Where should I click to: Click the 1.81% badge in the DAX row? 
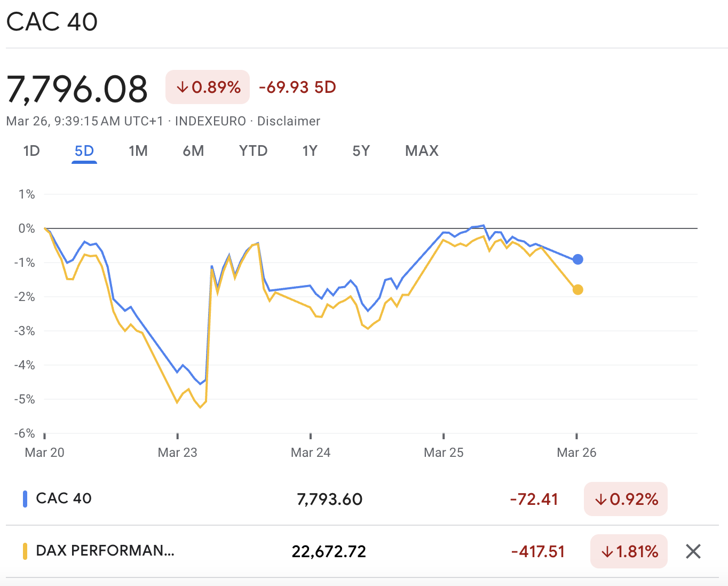(x=629, y=551)
